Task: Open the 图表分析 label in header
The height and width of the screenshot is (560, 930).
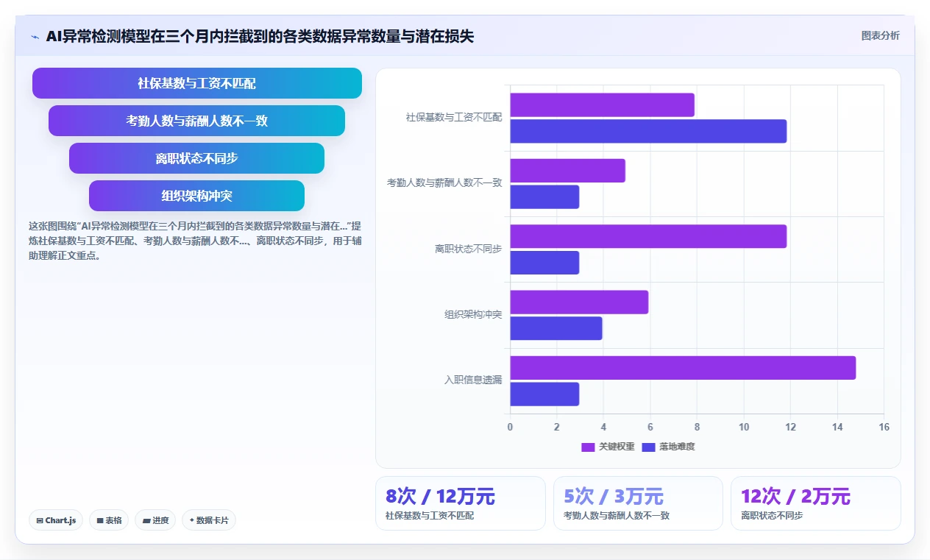Action: (880, 35)
